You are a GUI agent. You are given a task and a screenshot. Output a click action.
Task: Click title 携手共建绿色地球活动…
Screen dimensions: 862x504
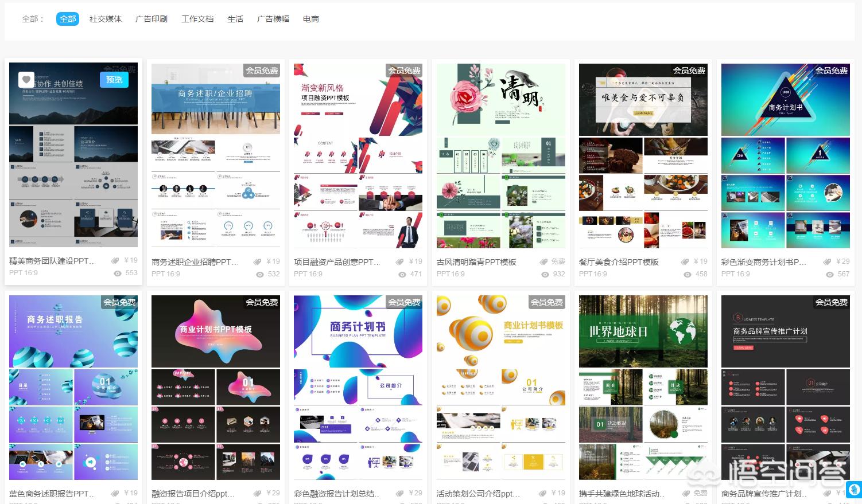coord(622,494)
